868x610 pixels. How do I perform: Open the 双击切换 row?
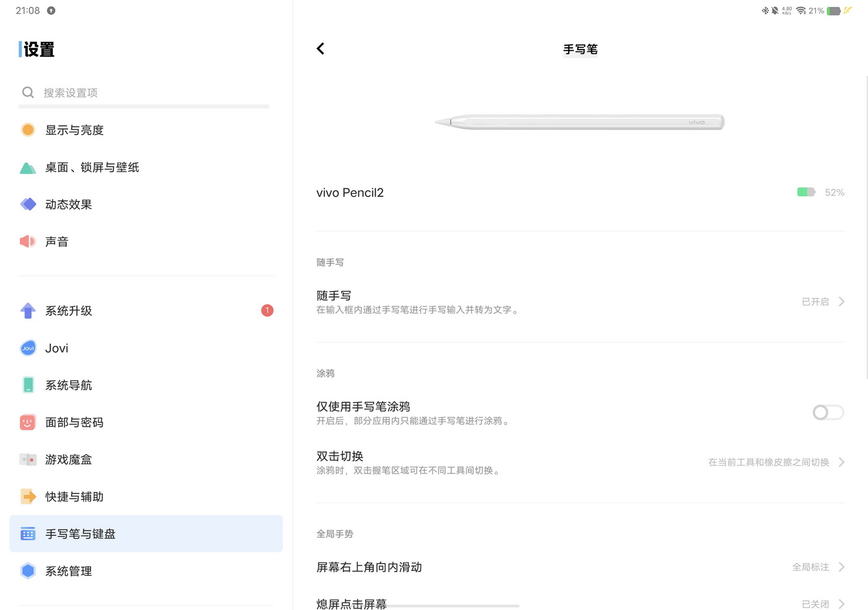(580, 462)
